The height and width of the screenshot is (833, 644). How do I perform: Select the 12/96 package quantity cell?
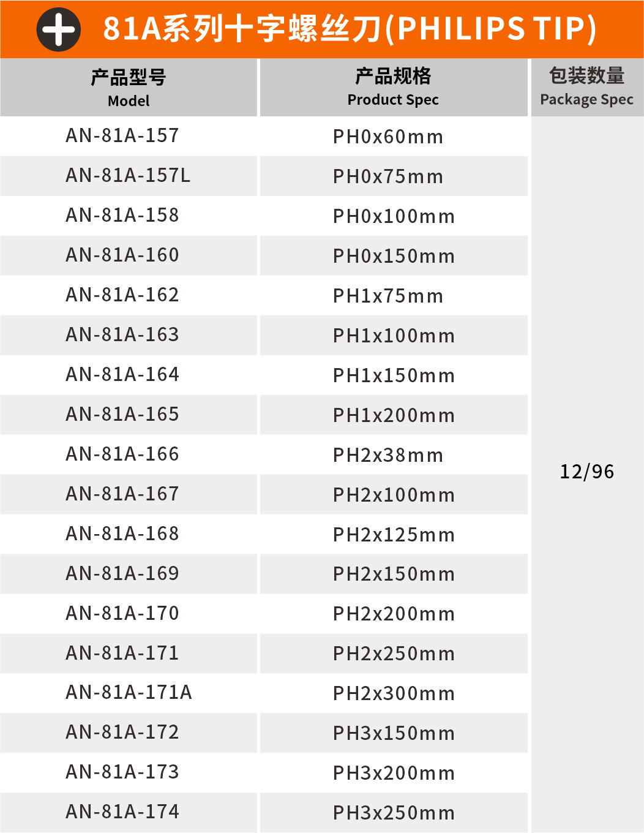586,472
